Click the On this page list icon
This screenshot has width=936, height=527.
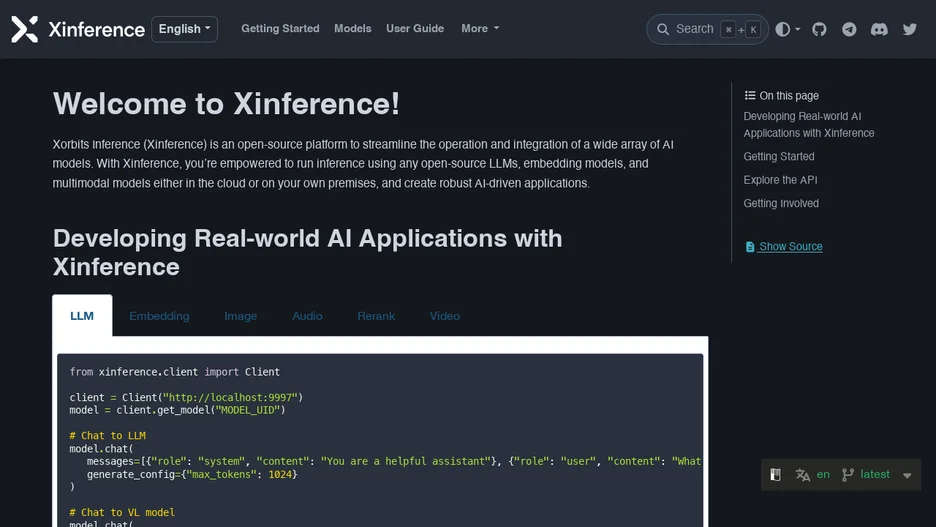click(x=750, y=95)
